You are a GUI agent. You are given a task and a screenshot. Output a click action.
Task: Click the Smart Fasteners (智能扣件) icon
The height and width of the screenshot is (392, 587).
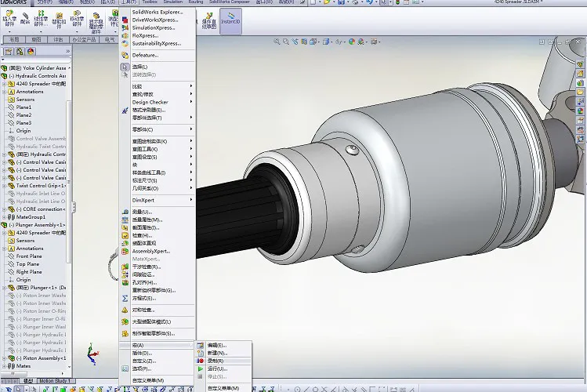59,16
